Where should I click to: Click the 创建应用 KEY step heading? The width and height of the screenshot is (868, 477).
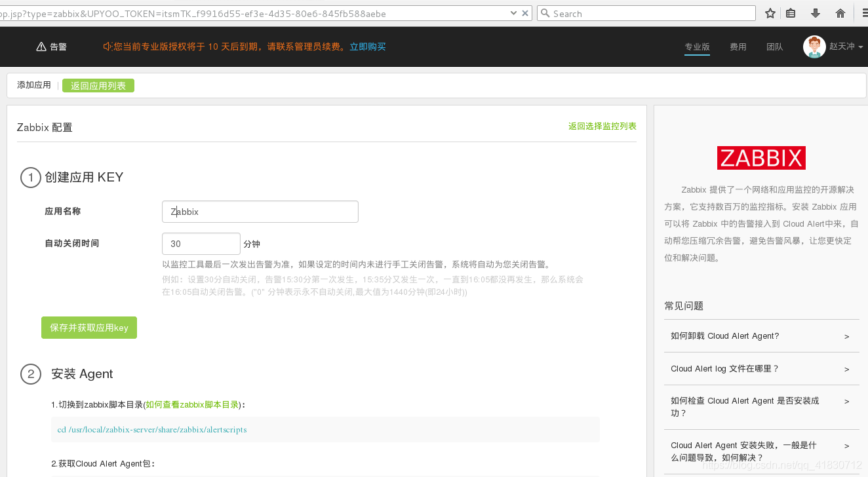pos(84,177)
